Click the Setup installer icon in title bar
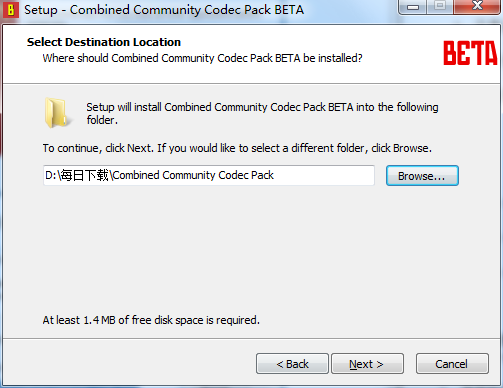 [11, 10]
